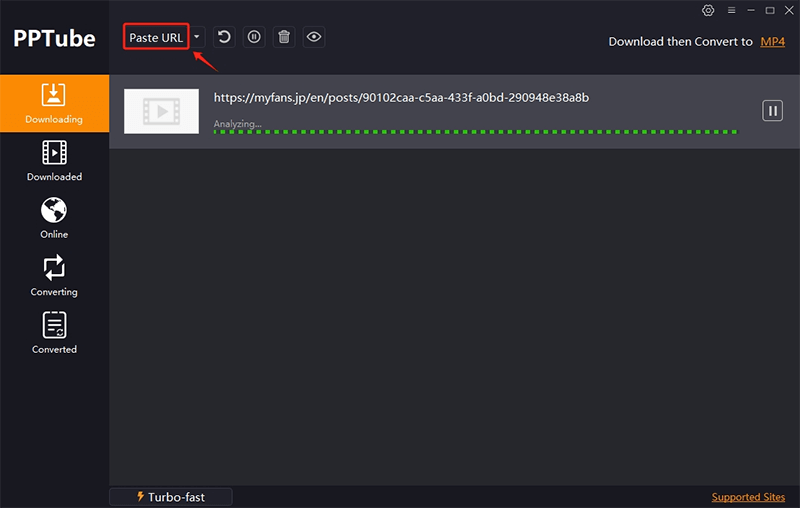This screenshot has height=508, width=800.
Task: Click the Paste URL button
Action: click(x=156, y=37)
